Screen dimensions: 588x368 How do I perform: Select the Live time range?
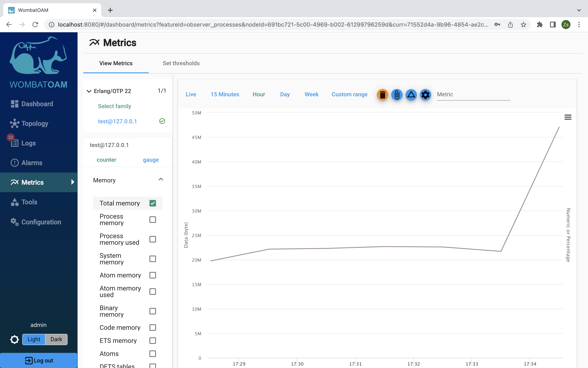[x=191, y=94]
